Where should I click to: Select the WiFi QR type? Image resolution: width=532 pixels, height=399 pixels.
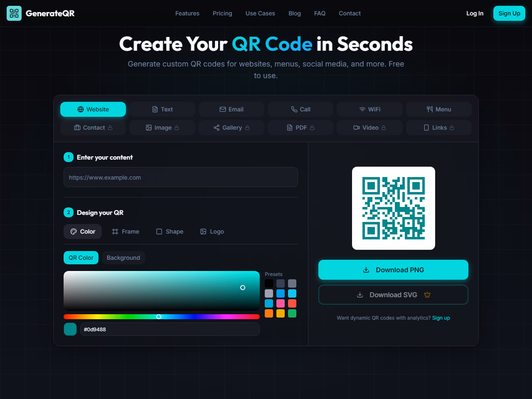369,109
